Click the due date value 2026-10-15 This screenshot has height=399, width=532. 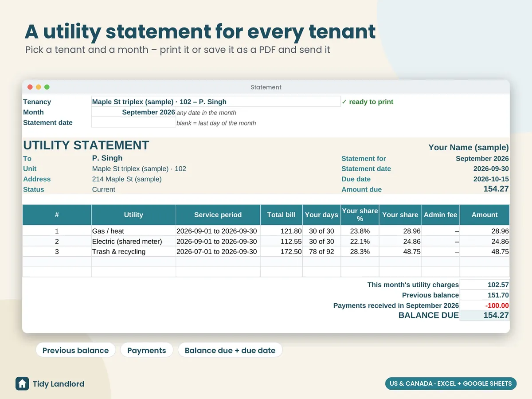(x=491, y=179)
